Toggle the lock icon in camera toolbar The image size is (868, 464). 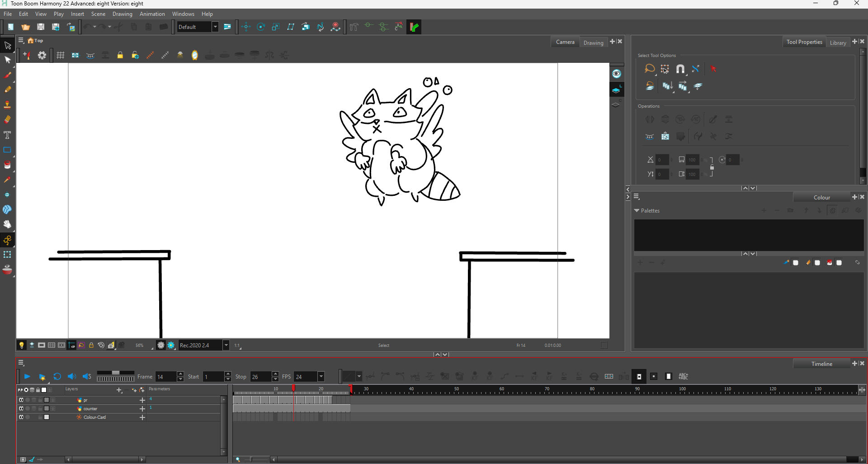pyautogui.click(x=120, y=55)
